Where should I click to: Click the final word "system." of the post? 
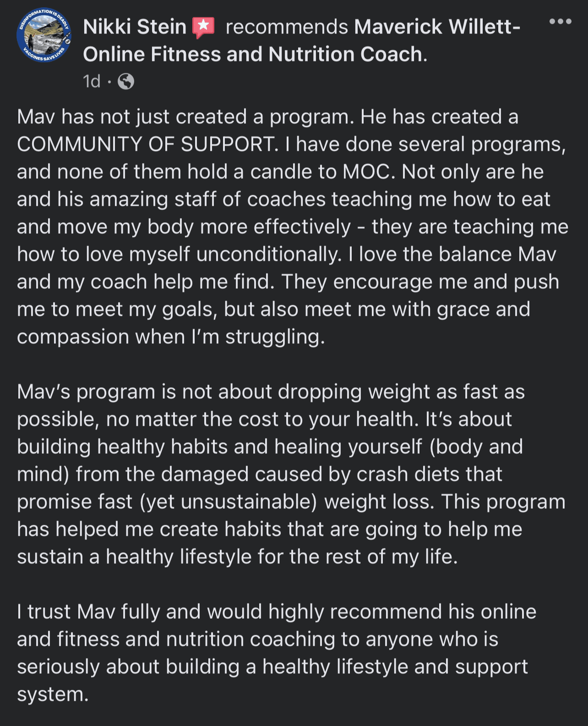pos(53,694)
